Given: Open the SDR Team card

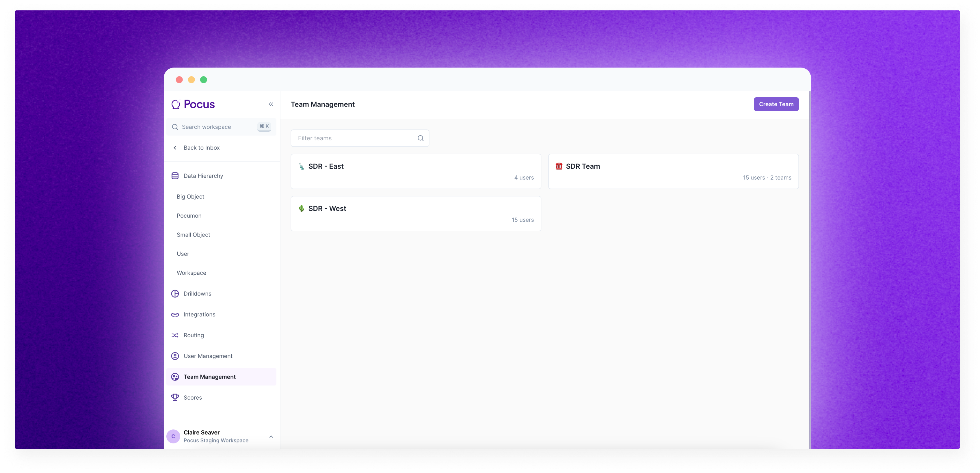Looking at the screenshot, I should tap(673, 172).
